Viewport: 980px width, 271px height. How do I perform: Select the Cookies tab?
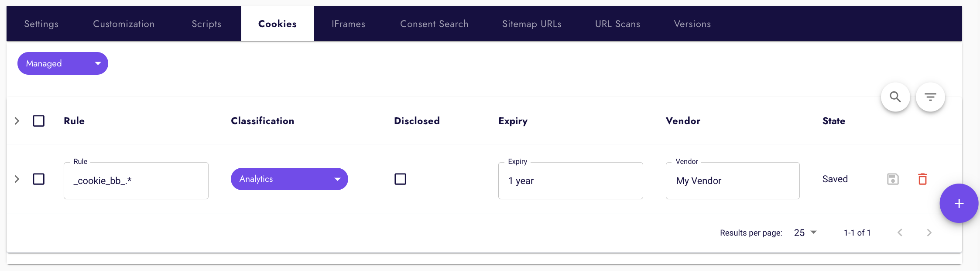(x=278, y=24)
